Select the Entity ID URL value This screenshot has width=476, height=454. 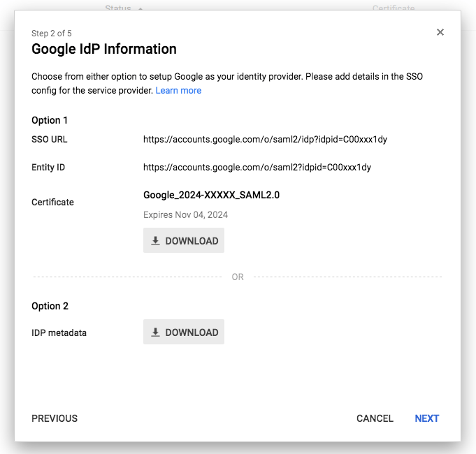pyautogui.click(x=257, y=168)
